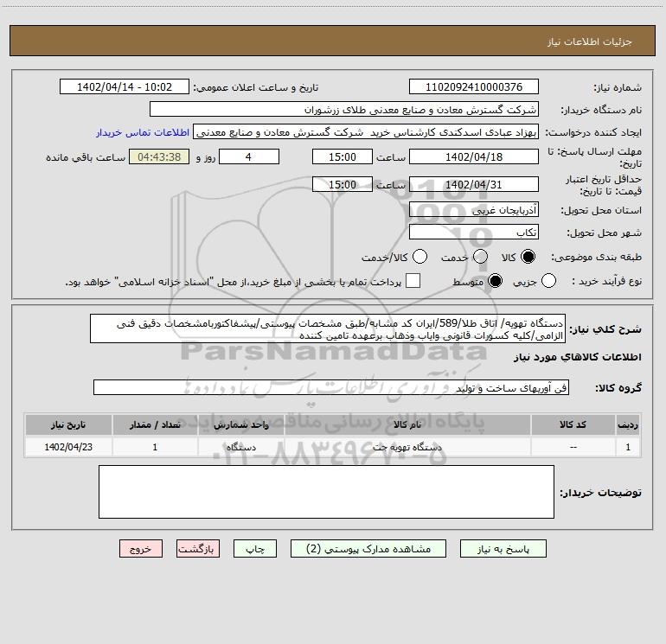Image resolution: width=666 pixels, height=644 pixels.
Task: Click the چاپ print button
Action: 255,549
